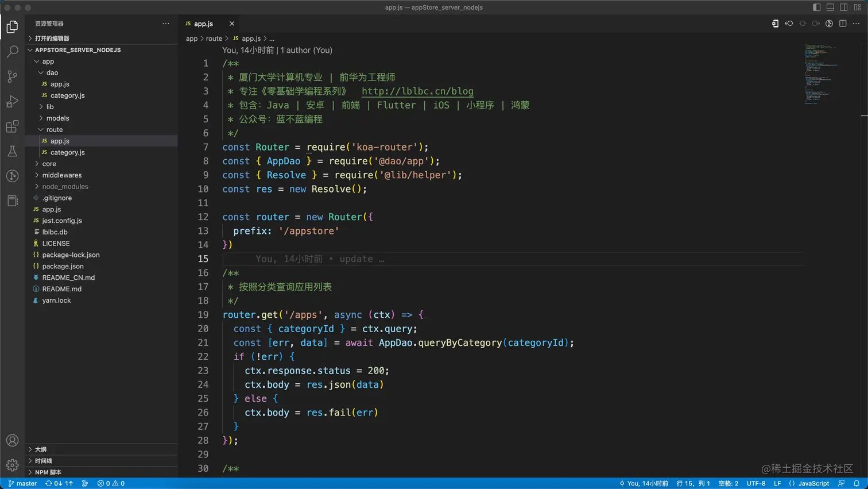Viewport: 868px width, 489px height.
Task: Click the line/column 行 15, 列 1 indicator
Action: tap(693, 484)
